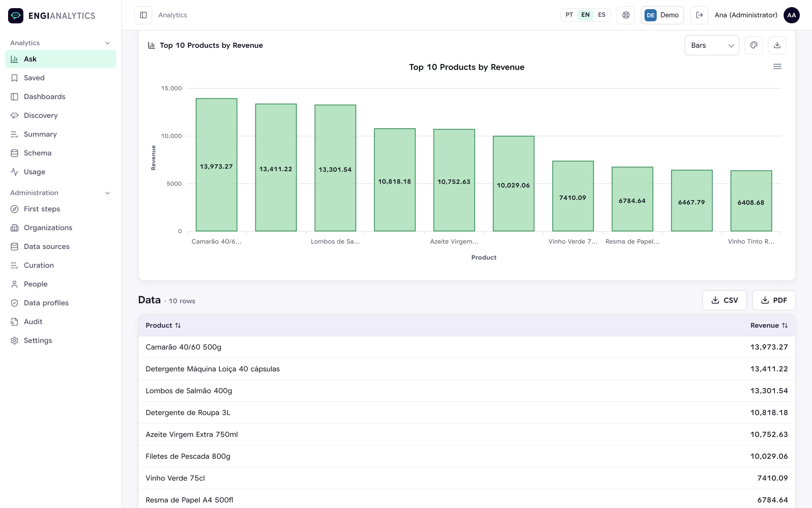Click the Detergente Máquina Loiça 40 cápsulas row
Screen dimensions: 812x508
tap(467, 369)
